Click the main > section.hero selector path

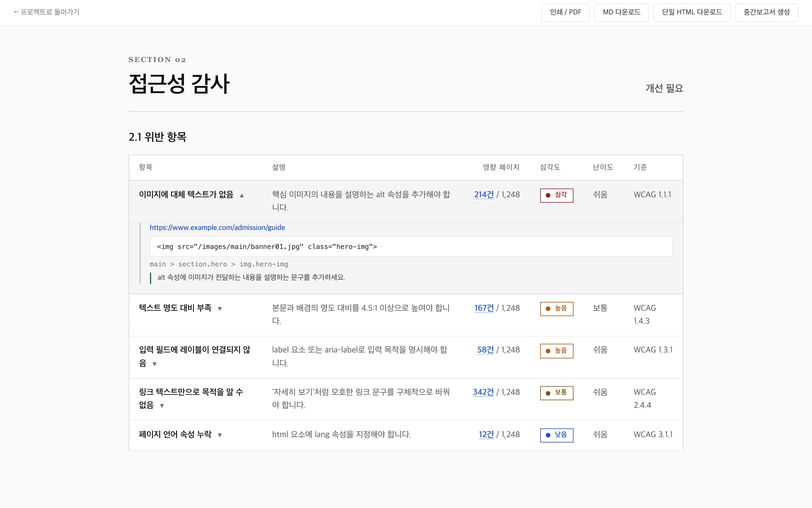click(x=219, y=264)
